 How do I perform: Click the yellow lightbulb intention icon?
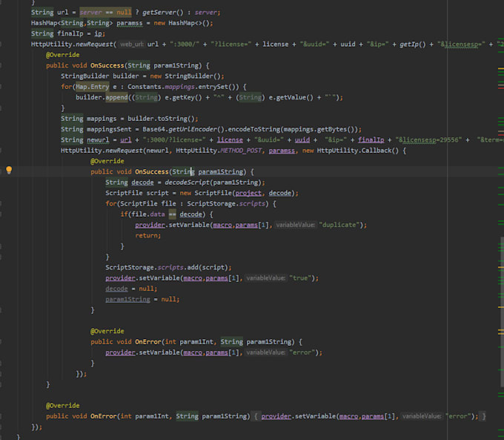click(9, 170)
